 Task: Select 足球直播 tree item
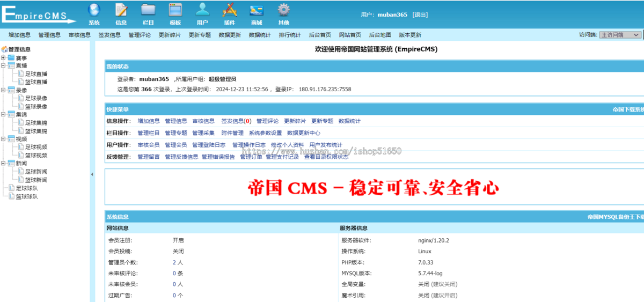click(x=36, y=74)
